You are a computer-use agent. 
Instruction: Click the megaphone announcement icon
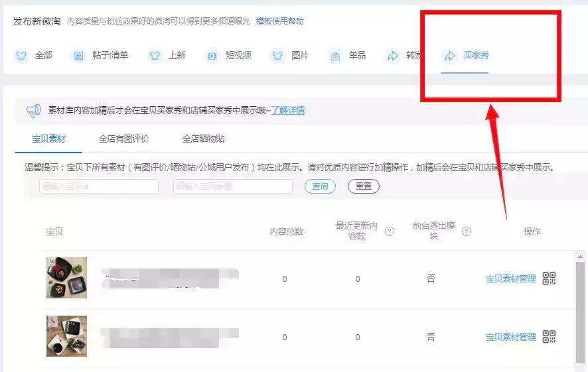click(33, 111)
